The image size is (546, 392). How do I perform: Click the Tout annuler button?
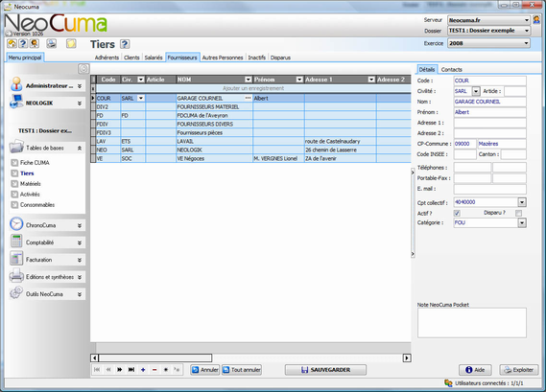point(242,370)
